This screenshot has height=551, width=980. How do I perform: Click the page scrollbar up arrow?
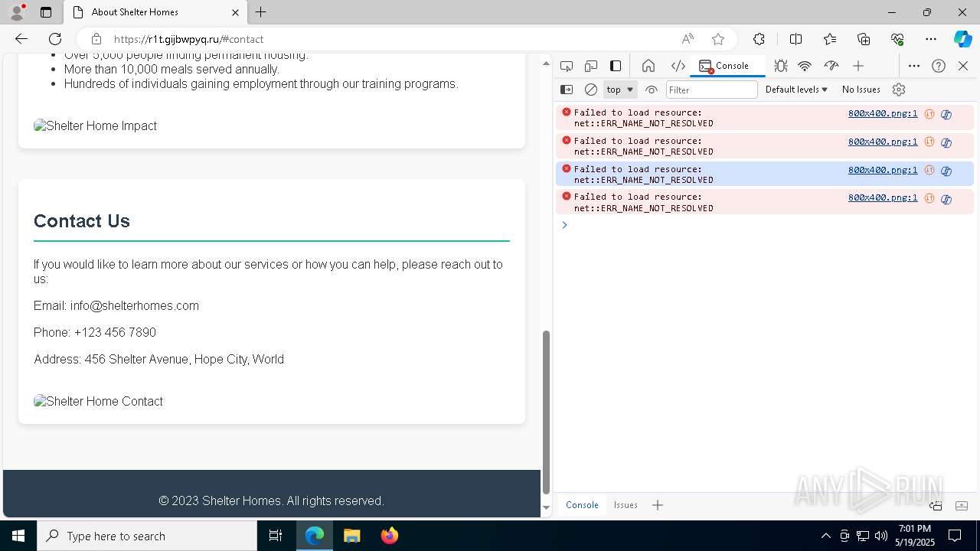pyautogui.click(x=546, y=63)
